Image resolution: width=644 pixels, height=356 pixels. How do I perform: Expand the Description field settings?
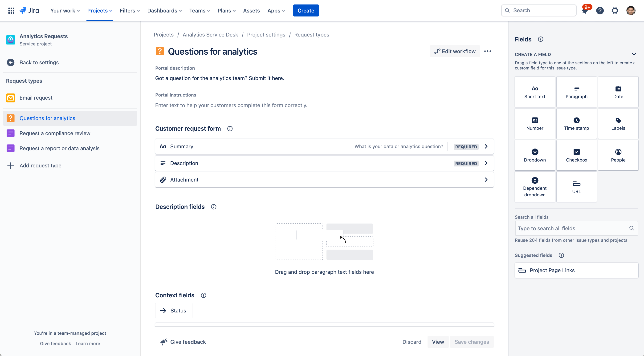[x=486, y=163]
